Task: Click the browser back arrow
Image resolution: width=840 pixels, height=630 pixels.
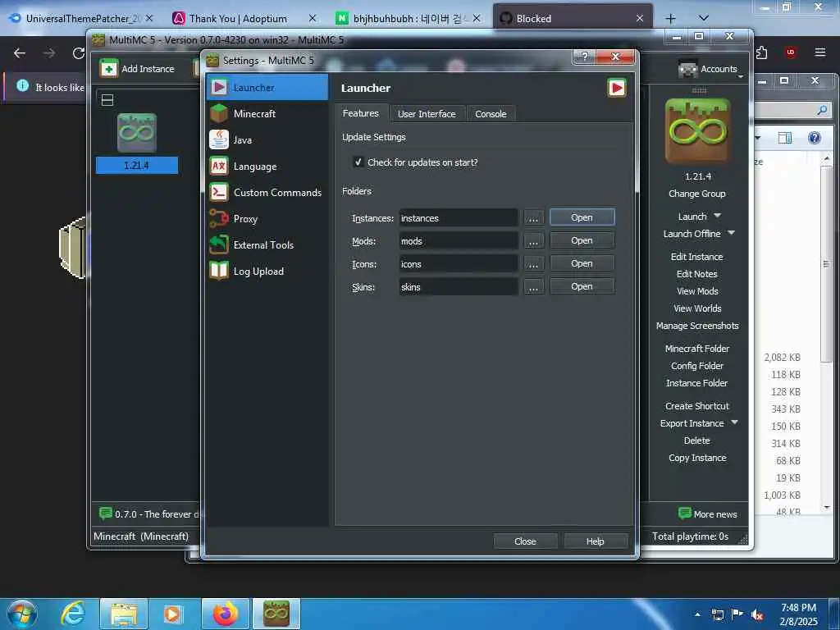Action: point(20,53)
